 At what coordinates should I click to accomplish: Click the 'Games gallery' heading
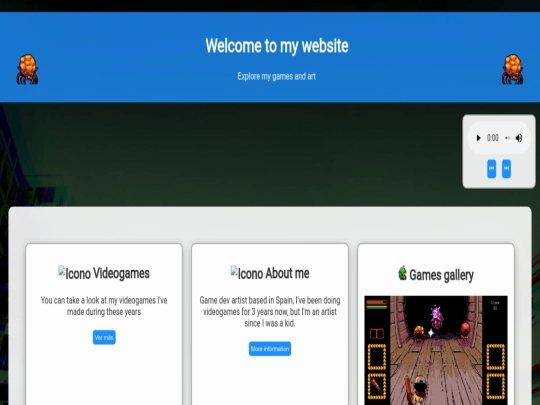click(442, 275)
